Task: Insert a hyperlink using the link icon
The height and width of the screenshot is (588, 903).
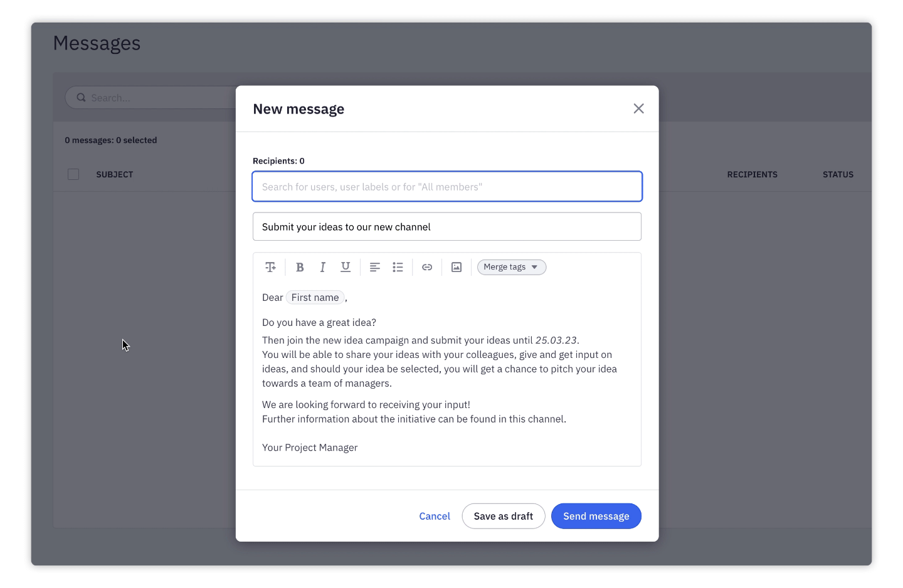Action: tap(427, 266)
